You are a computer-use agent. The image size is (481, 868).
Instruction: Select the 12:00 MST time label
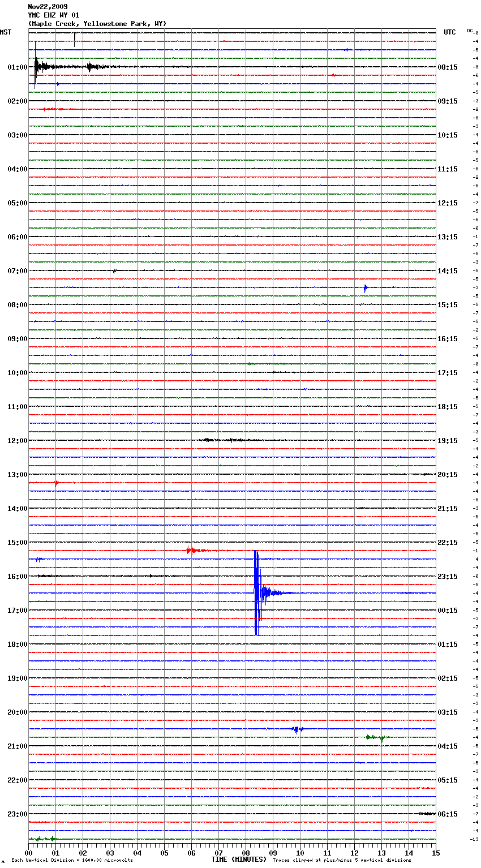click(x=17, y=440)
